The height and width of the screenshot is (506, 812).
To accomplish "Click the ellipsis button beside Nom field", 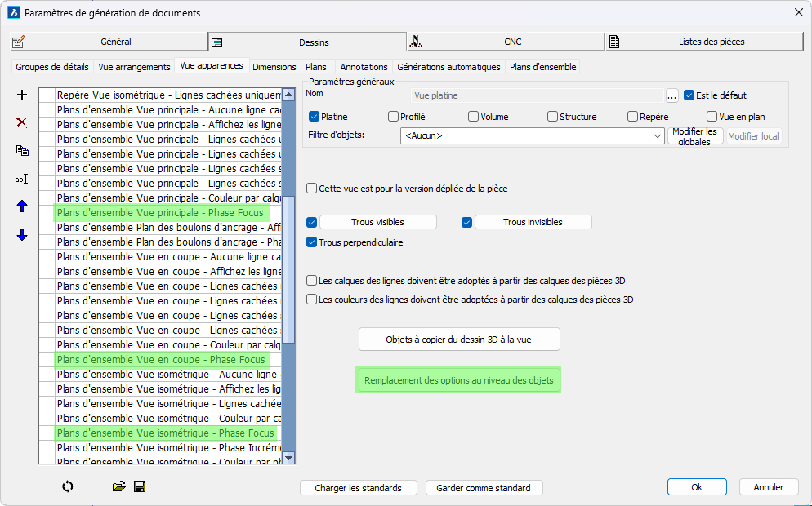I will 672,95.
